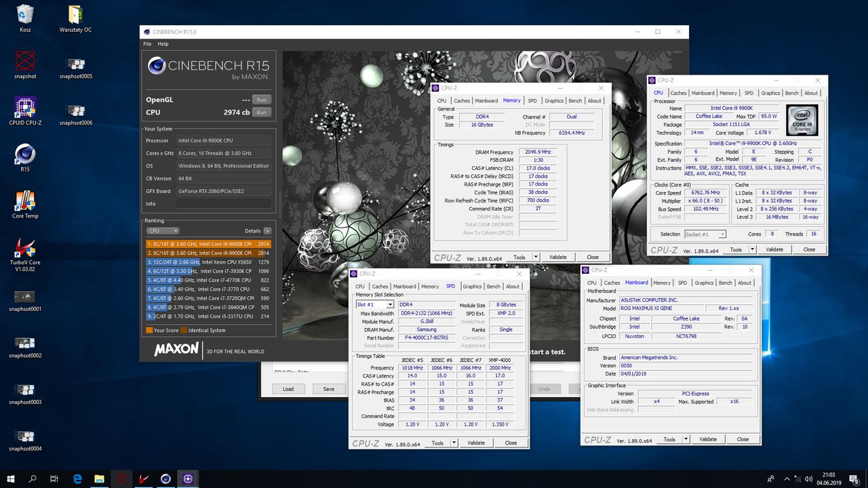This screenshot has height=488, width=868.
Task: Open the snapshot0005 thumbnail file
Action: pyautogui.click(x=75, y=64)
